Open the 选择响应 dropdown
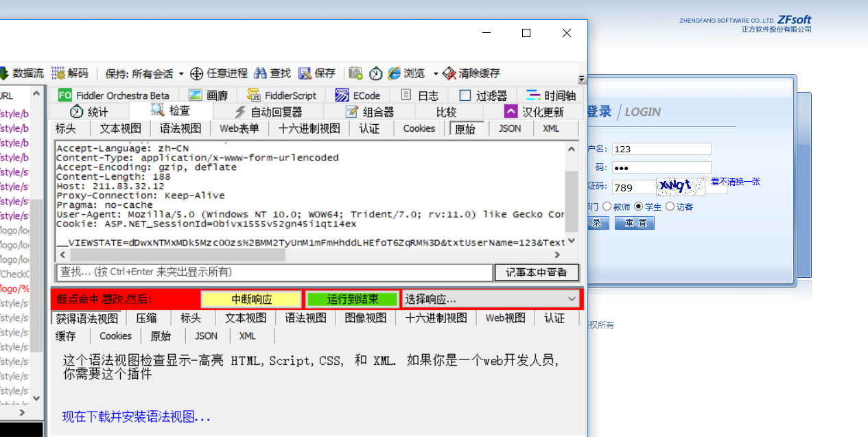Viewport: 868px width, 437px height. coord(491,299)
